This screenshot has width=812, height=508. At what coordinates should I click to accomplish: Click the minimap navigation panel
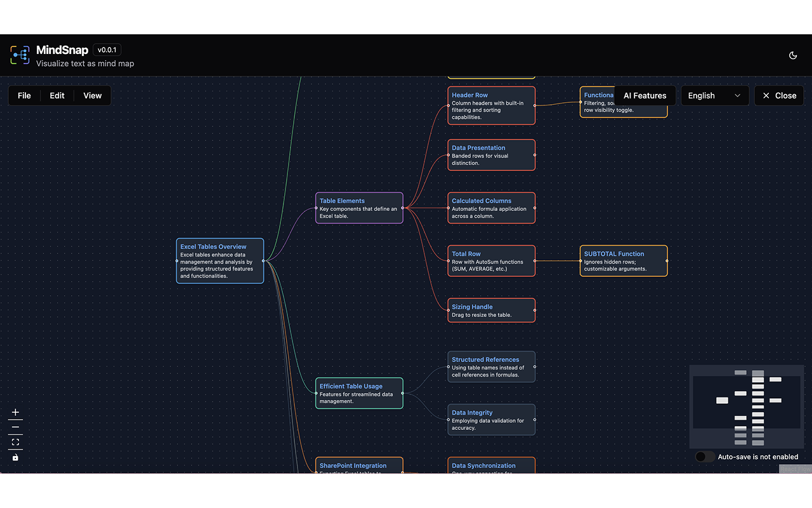coord(747,406)
